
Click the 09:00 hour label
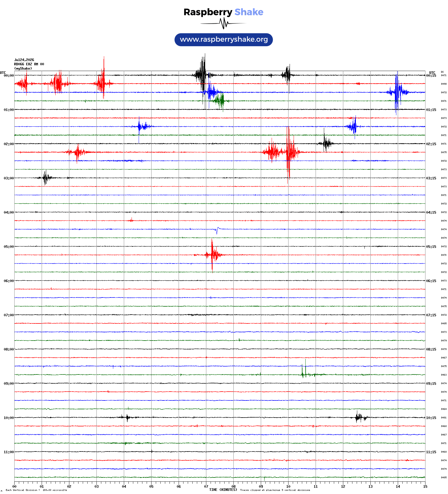pyautogui.click(x=9, y=384)
